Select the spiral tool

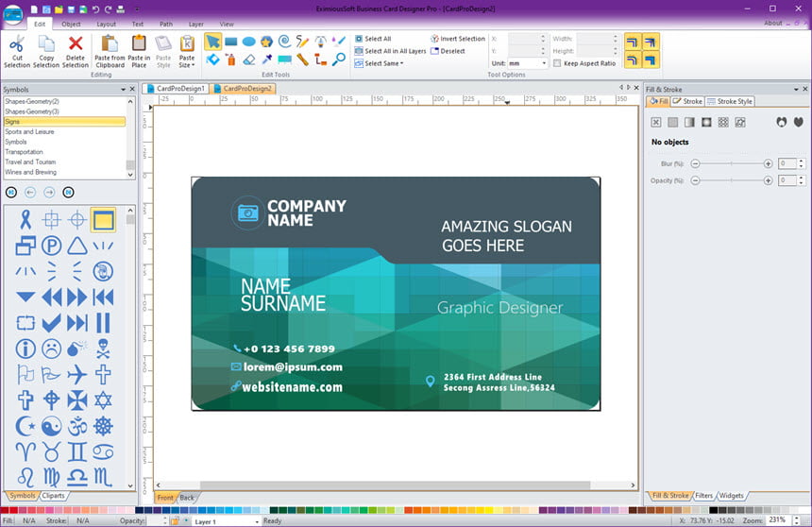284,42
